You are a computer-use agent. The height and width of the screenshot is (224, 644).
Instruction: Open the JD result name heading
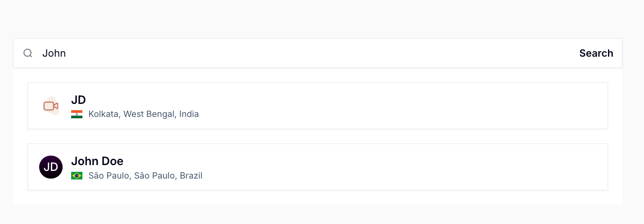coord(78,100)
